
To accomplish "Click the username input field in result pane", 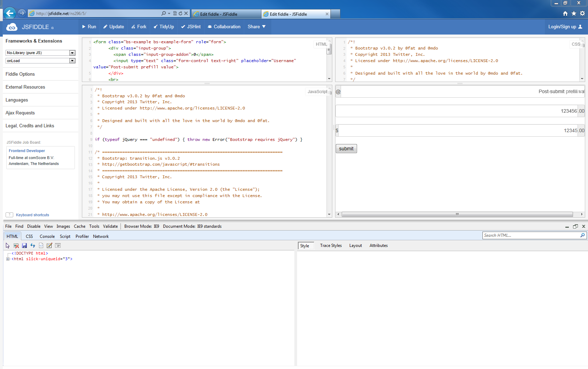I will tap(463, 91).
